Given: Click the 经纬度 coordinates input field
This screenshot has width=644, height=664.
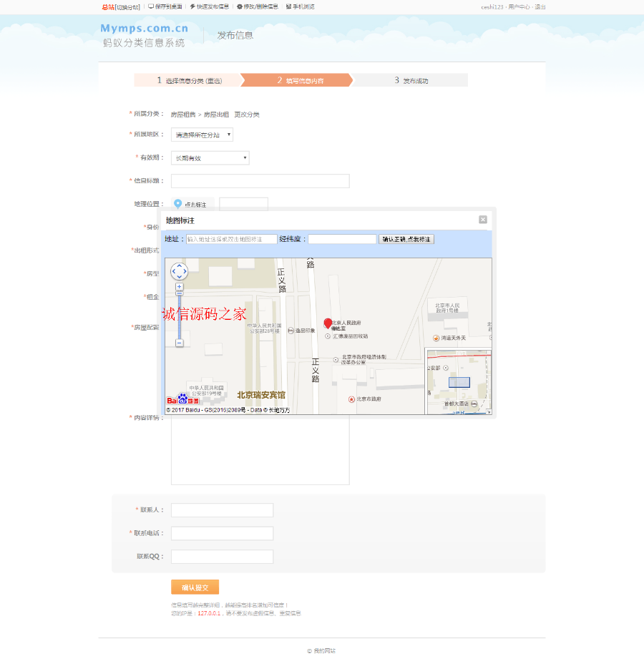Looking at the screenshot, I should tap(342, 239).
